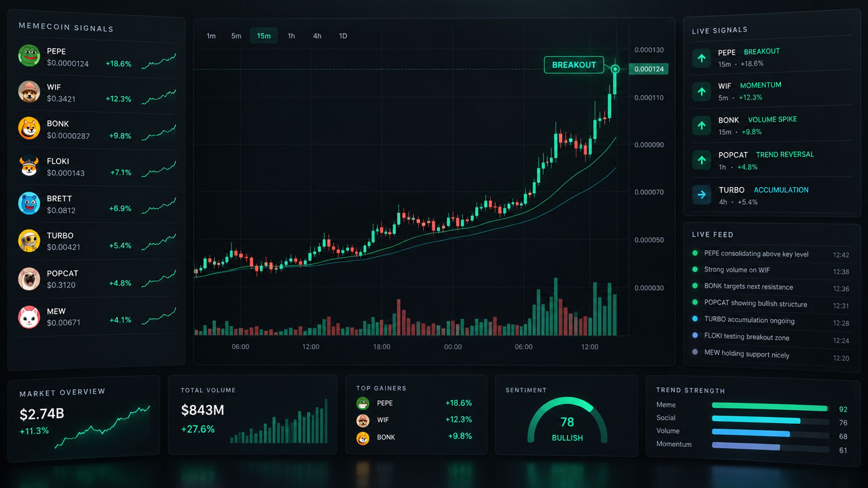The height and width of the screenshot is (488, 868).
Task: Open feed item 'BONK targets next resistance'
Action: point(772,287)
